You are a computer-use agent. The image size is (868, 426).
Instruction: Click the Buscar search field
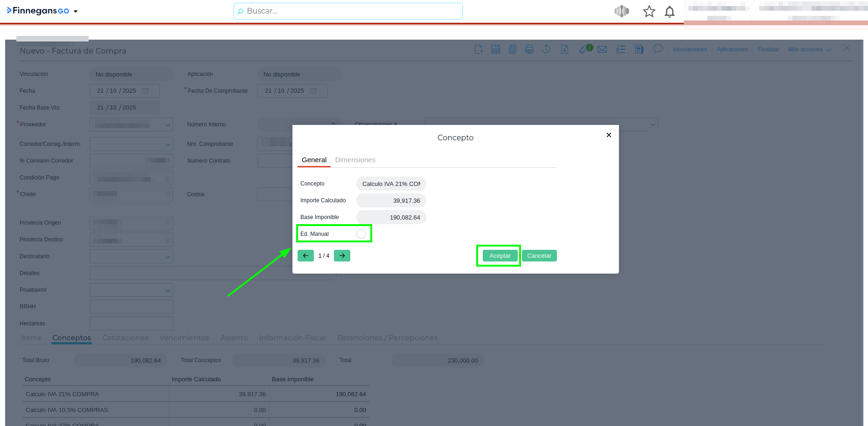348,11
